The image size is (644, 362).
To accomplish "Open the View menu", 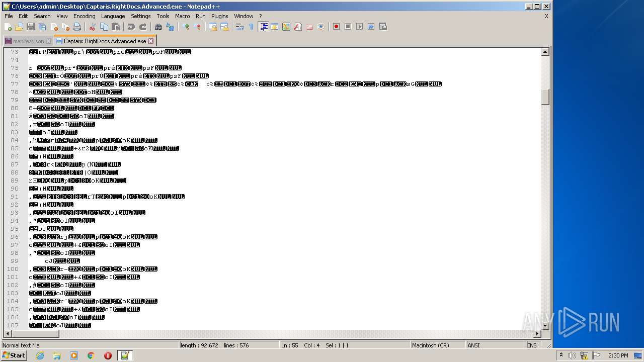I will [62, 16].
